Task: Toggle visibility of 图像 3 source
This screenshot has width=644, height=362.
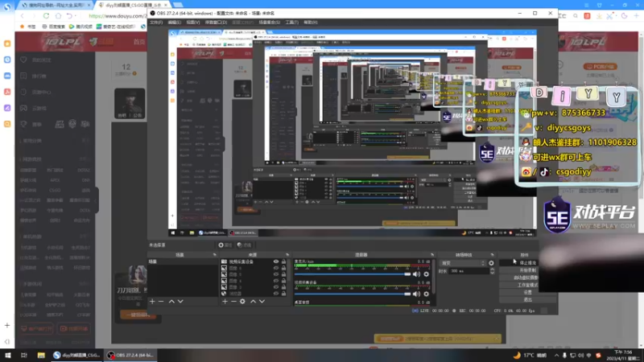Action: coord(276,287)
